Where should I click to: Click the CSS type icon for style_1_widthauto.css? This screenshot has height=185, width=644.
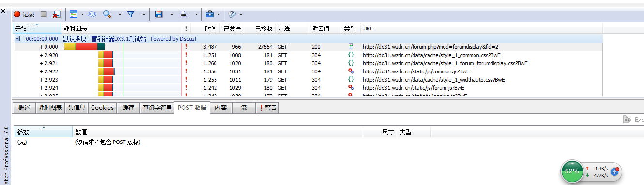(351, 80)
